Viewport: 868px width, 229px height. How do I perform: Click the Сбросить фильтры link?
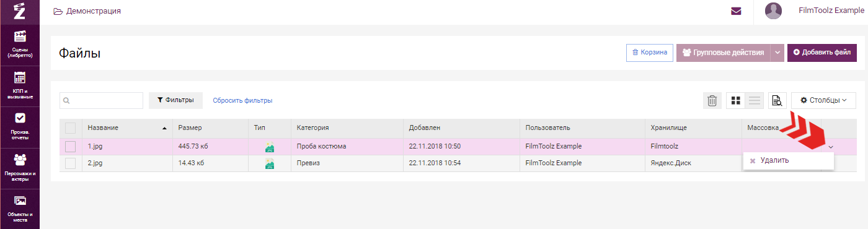pyautogui.click(x=242, y=100)
